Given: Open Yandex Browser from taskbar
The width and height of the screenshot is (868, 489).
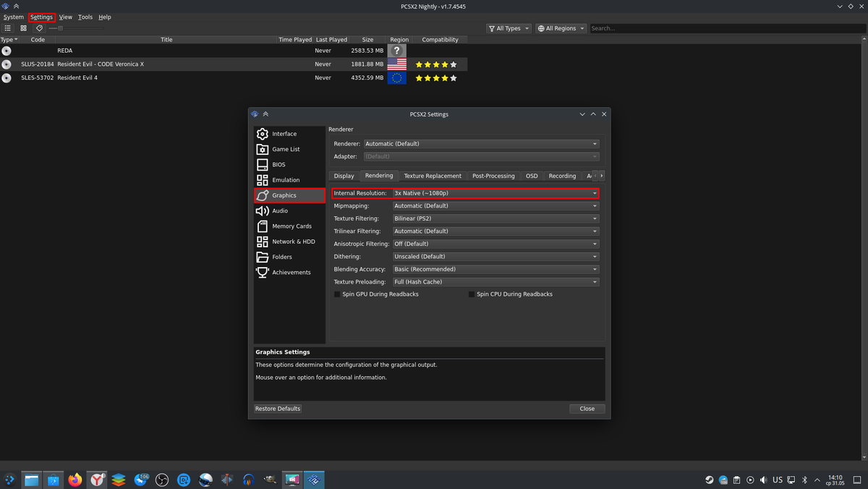Looking at the screenshot, I should point(97,480).
